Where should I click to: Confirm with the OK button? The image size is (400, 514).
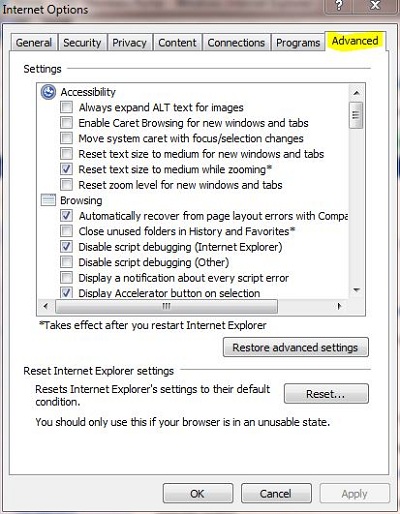(198, 493)
